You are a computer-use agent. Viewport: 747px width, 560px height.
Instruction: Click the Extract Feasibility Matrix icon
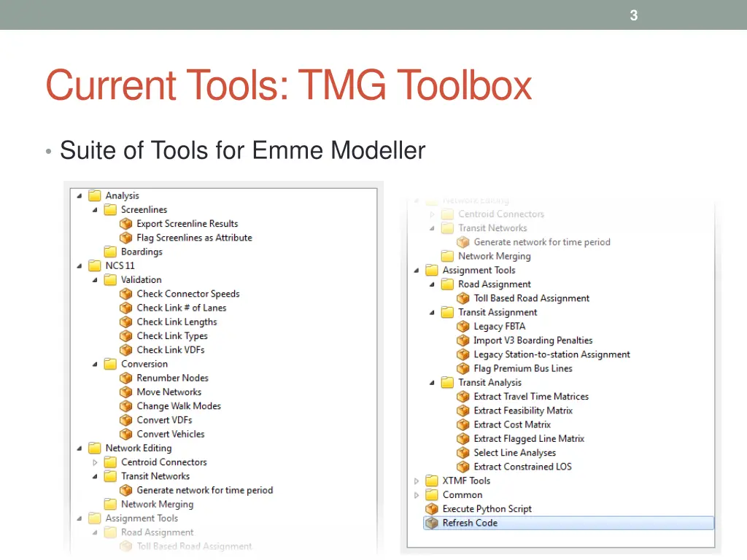click(x=462, y=411)
